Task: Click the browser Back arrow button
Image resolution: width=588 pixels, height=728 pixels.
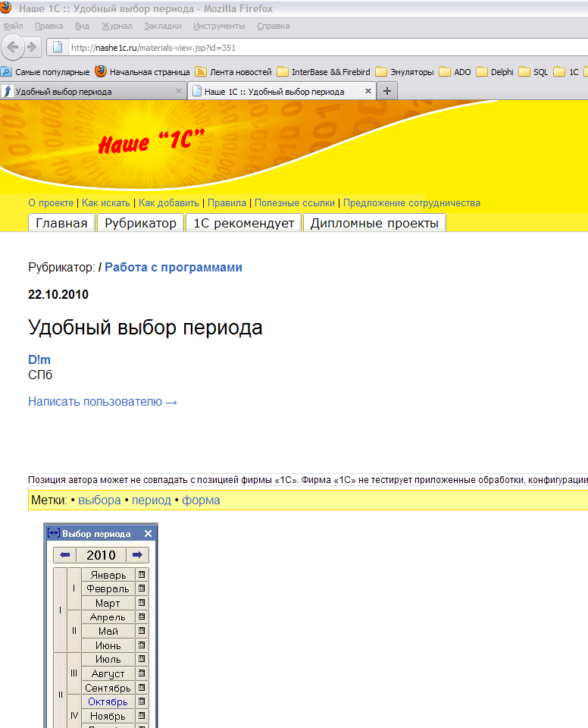Action: coord(13,47)
